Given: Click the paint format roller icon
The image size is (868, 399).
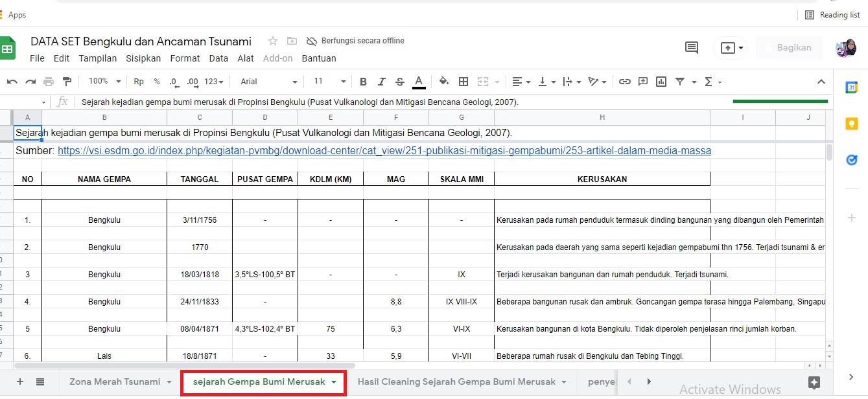Looking at the screenshot, I should (67, 82).
